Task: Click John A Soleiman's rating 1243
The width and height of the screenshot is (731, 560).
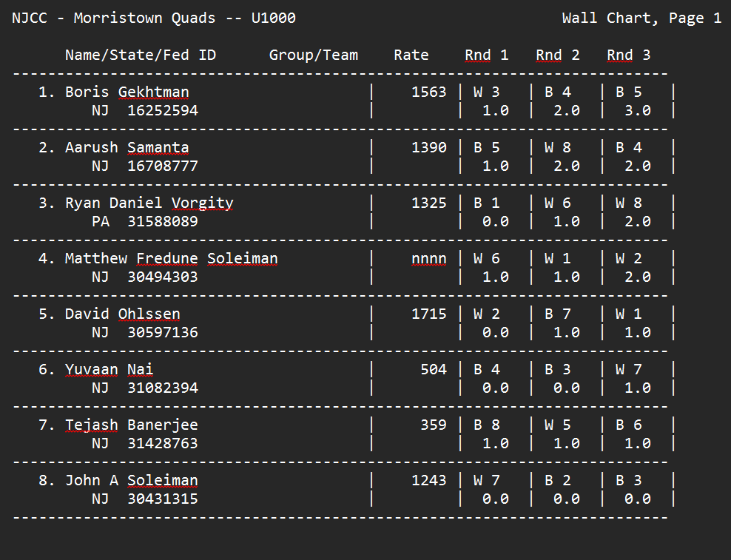Action: click(x=429, y=480)
